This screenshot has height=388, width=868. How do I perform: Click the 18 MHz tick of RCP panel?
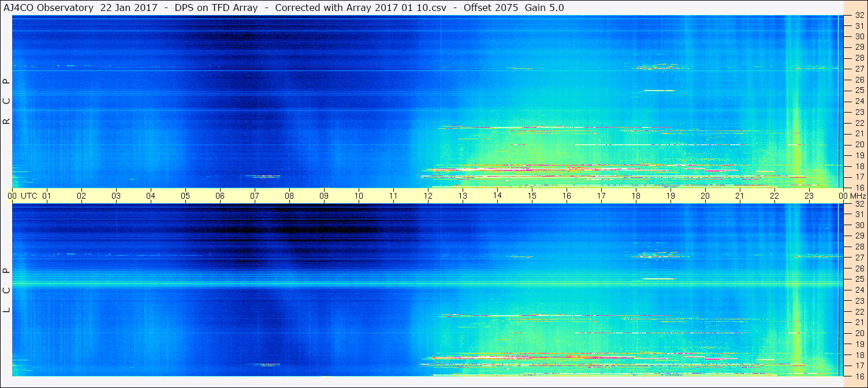click(859, 166)
